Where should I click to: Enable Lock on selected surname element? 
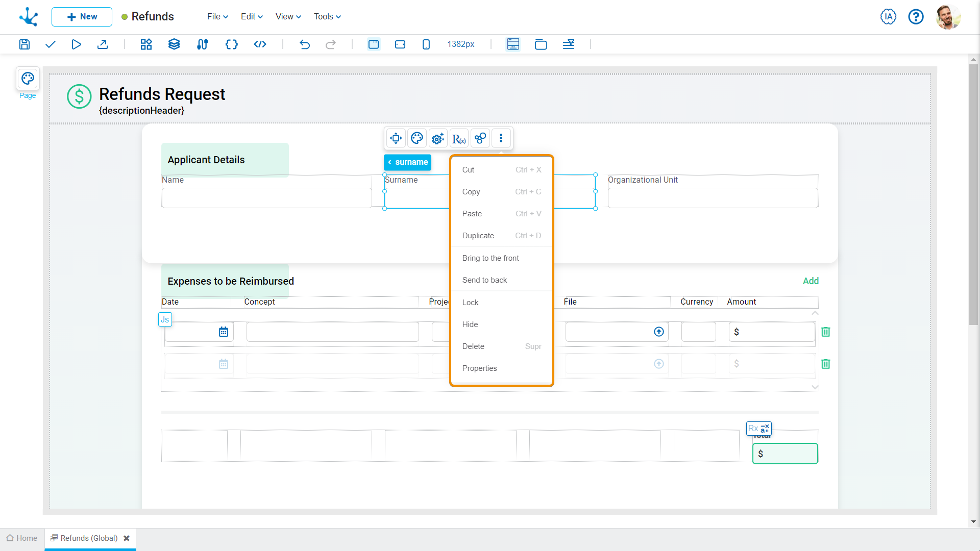[x=470, y=302]
